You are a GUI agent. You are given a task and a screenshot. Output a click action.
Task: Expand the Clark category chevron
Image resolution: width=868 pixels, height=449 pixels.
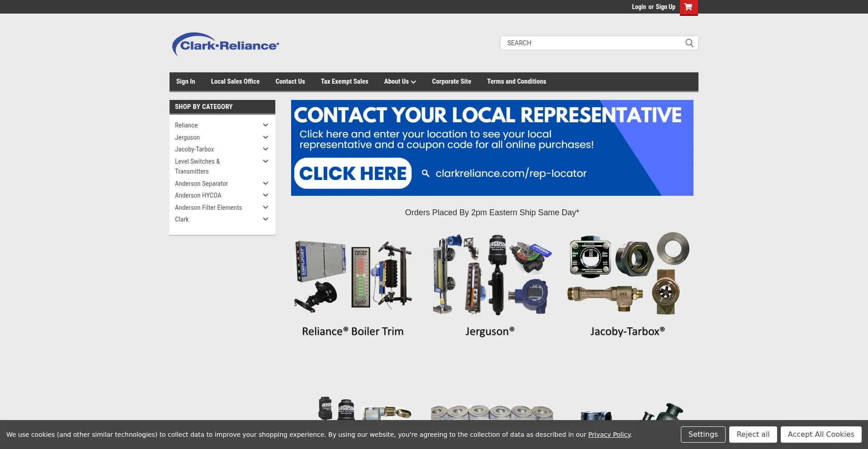(x=266, y=219)
